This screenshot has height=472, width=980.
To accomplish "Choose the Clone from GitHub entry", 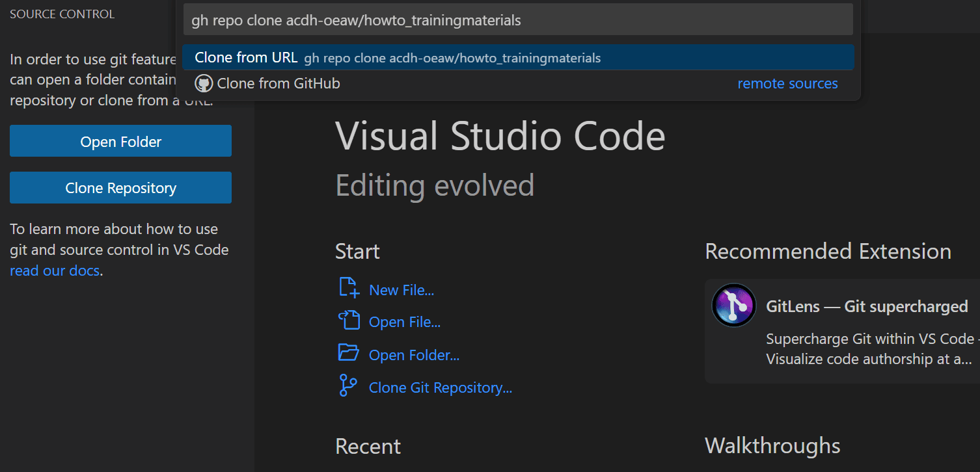I will click(279, 83).
